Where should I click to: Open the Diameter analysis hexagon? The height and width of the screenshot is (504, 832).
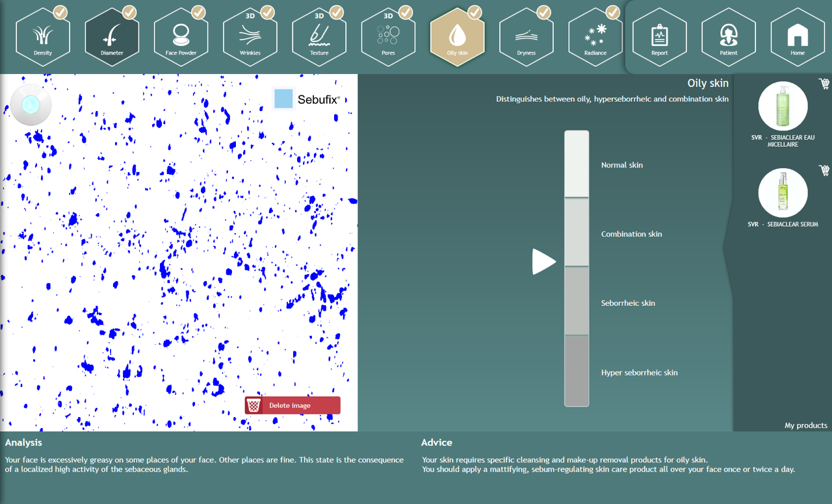(x=112, y=37)
